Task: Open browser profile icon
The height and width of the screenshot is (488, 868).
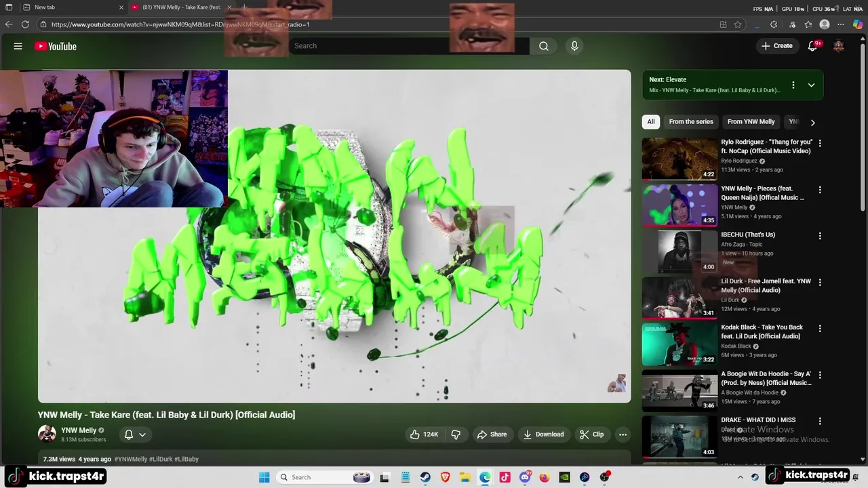Action: [x=825, y=24]
